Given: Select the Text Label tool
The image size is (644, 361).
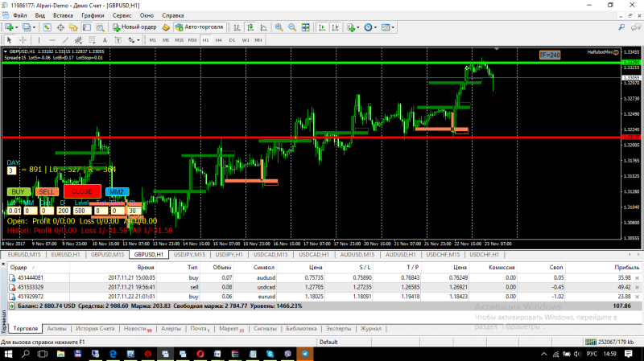Looking at the screenshot, I should (118, 40).
